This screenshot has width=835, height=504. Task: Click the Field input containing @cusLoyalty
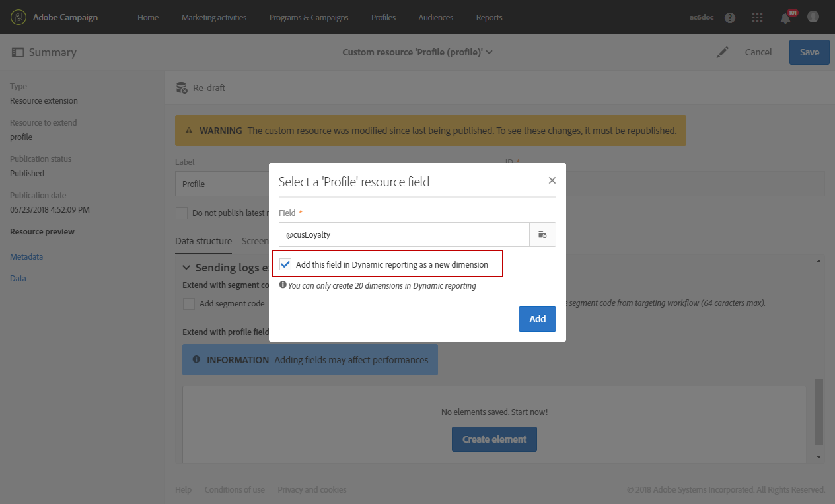404,234
